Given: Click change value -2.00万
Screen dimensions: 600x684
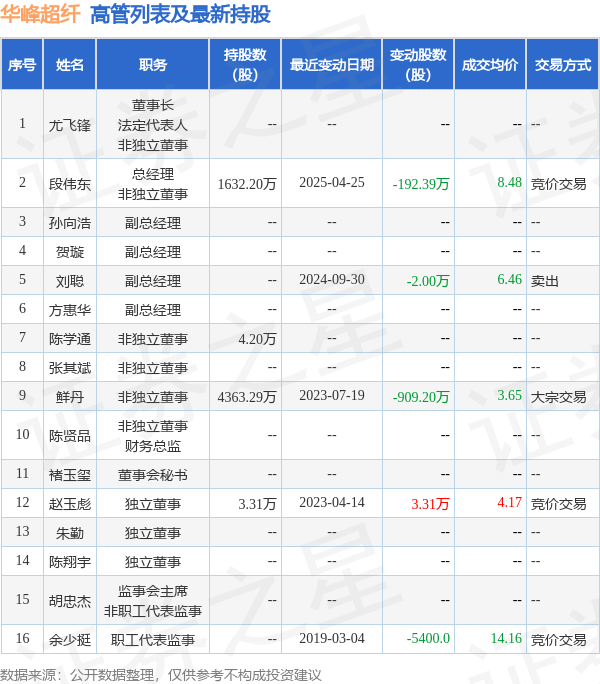Looking at the screenshot, I should pyautogui.click(x=428, y=281).
